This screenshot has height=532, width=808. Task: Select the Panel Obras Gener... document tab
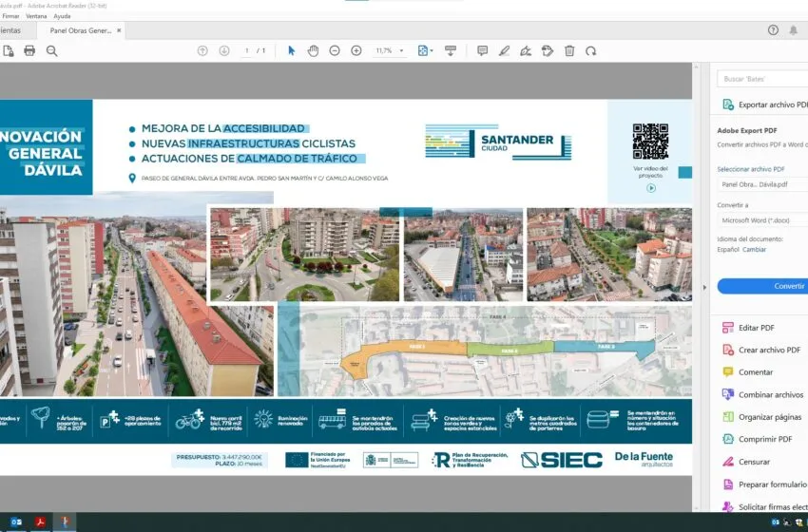point(81,30)
